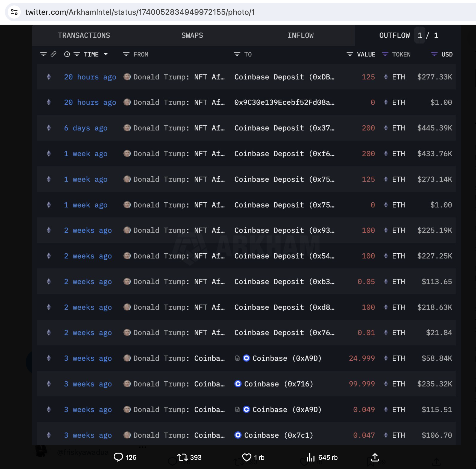Image resolution: width=476 pixels, height=469 pixels.
Task: Open site information icon in address bar
Action: [x=14, y=12]
